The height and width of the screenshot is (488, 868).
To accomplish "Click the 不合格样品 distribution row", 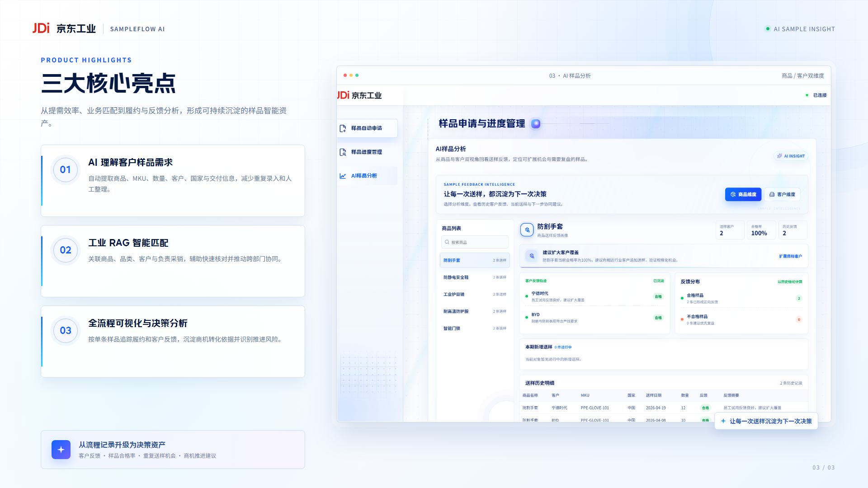I will click(741, 319).
